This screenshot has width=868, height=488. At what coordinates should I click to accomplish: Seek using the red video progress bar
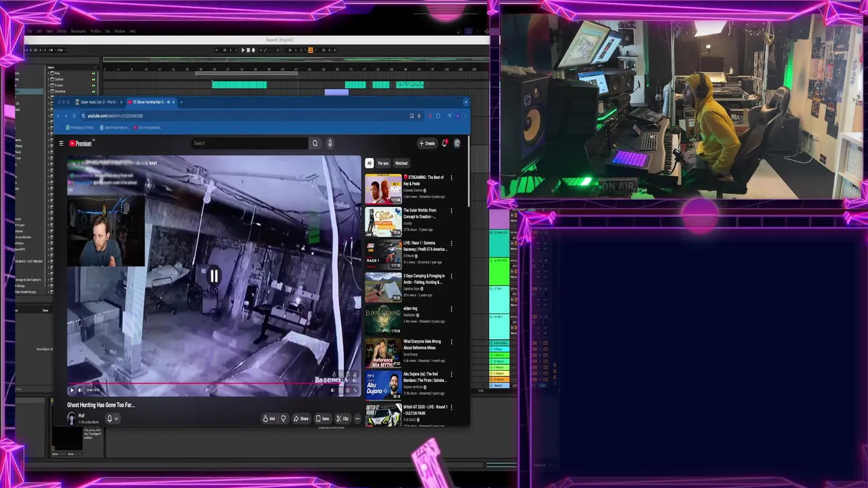click(214, 384)
